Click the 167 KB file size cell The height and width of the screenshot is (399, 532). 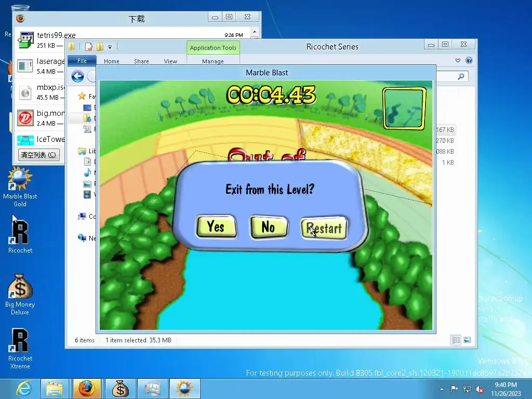[x=445, y=129]
